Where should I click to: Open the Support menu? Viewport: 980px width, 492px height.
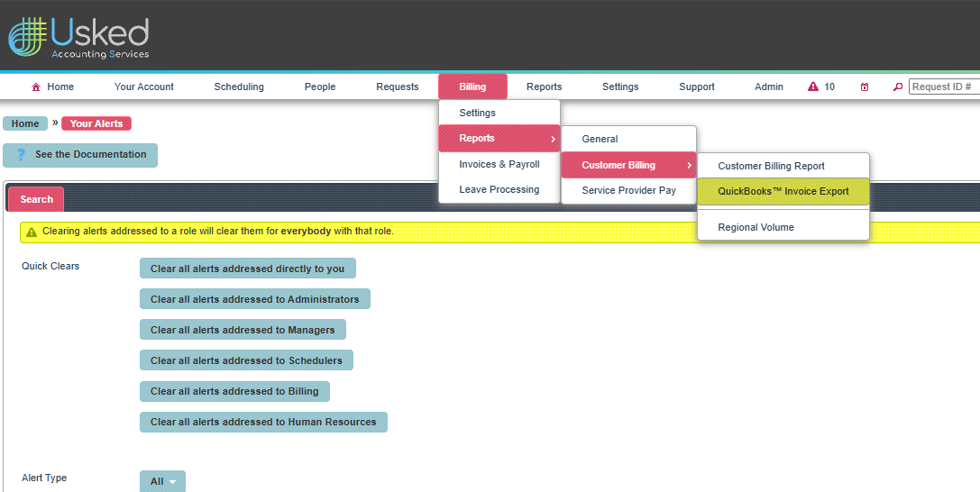696,87
